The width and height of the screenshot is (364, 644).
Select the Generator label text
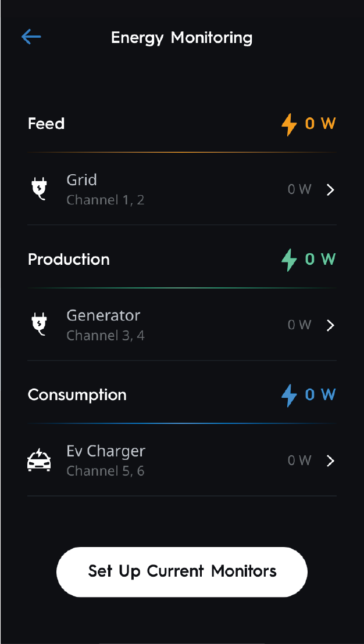click(x=104, y=315)
